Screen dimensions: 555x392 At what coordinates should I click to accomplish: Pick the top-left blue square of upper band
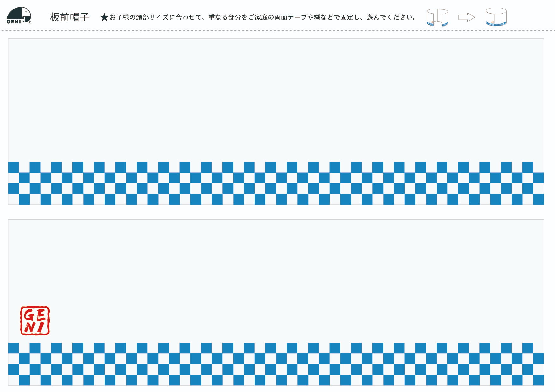click(13, 167)
